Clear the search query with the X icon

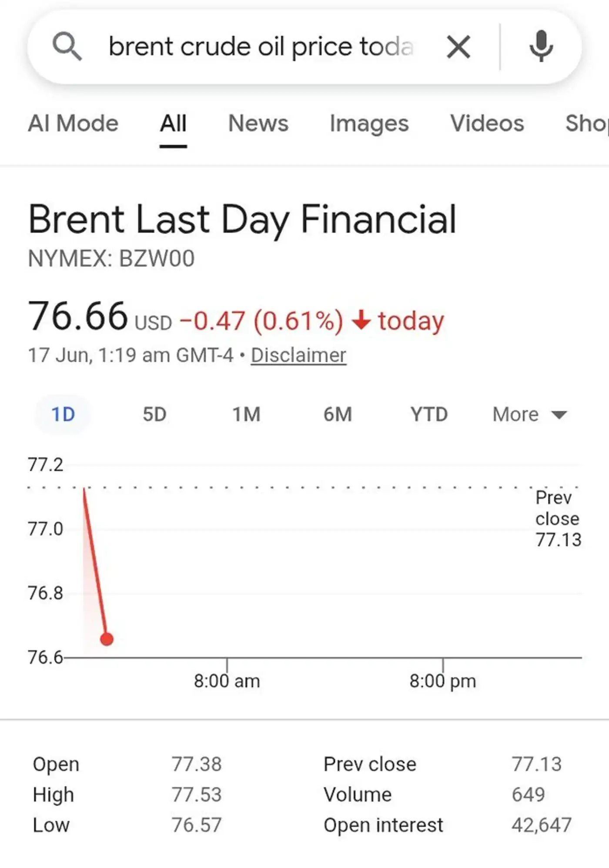click(x=458, y=47)
